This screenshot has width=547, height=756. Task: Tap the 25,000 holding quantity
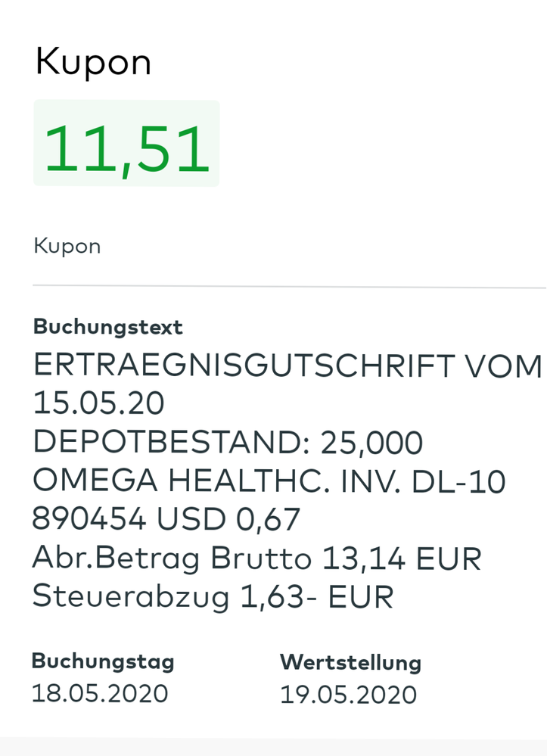pos(371,443)
